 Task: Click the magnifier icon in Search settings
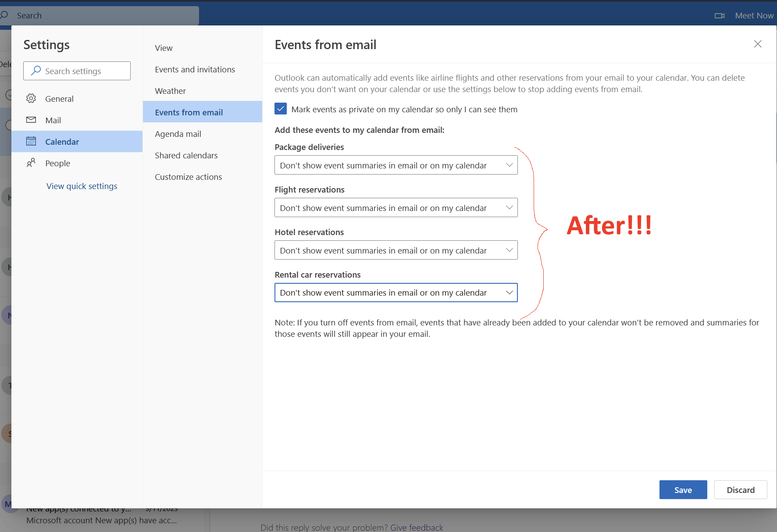tap(36, 71)
